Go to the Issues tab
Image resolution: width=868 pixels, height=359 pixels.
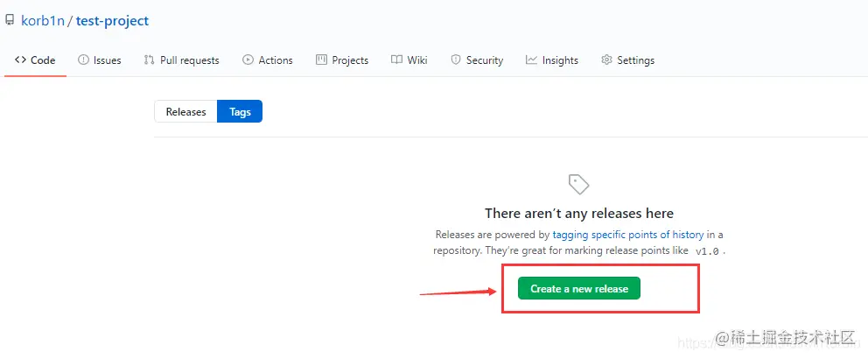coord(100,60)
